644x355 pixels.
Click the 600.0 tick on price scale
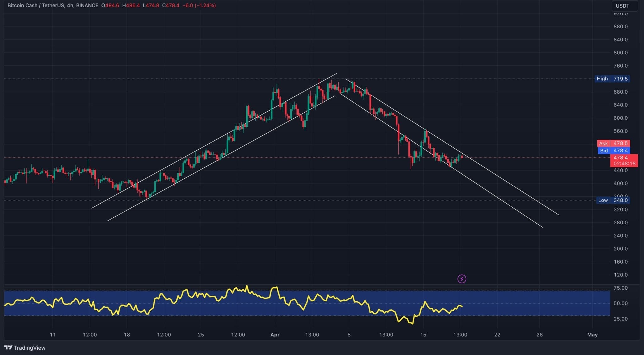point(620,118)
